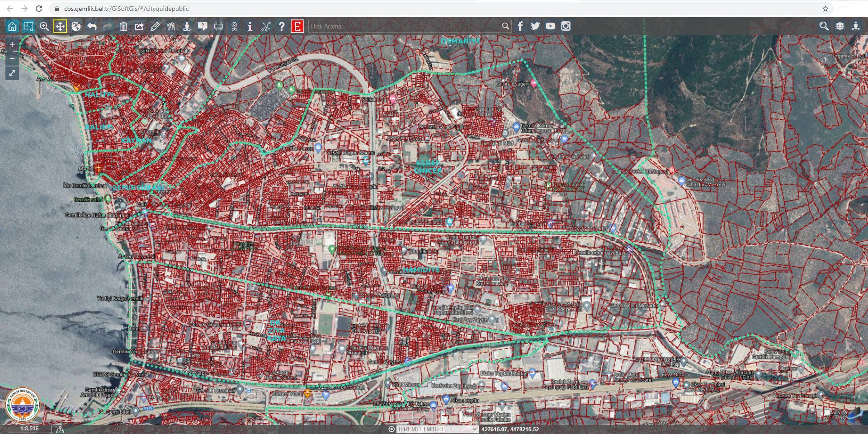Click the coordinate readout 427616.07, 4478216.52
This screenshot has height=434, width=868.
(x=510, y=429)
